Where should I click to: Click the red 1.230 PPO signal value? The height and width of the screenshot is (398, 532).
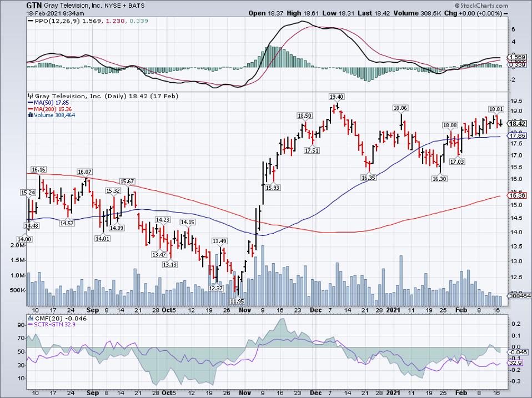tap(115, 21)
